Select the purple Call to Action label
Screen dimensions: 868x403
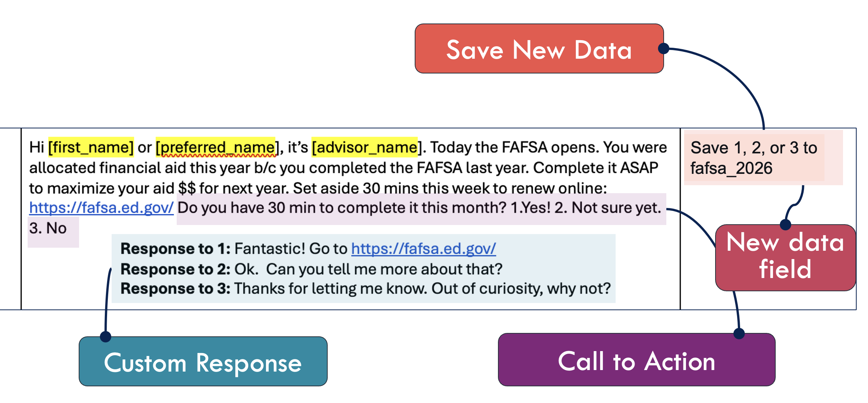tap(636, 361)
